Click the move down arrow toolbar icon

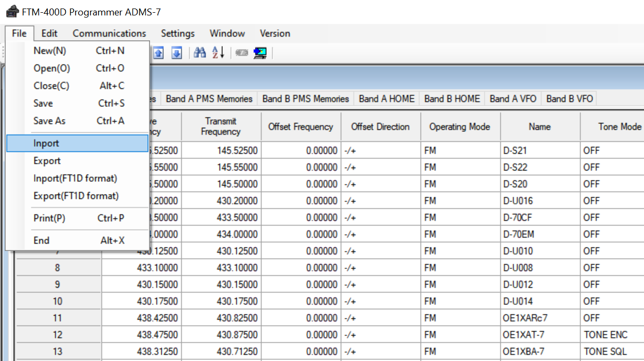tap(177, 53)
